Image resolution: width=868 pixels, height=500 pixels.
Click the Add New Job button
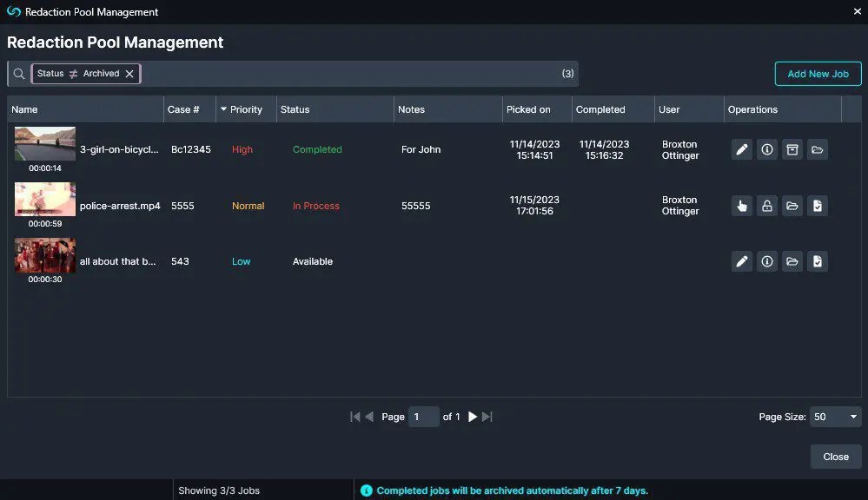817,74
